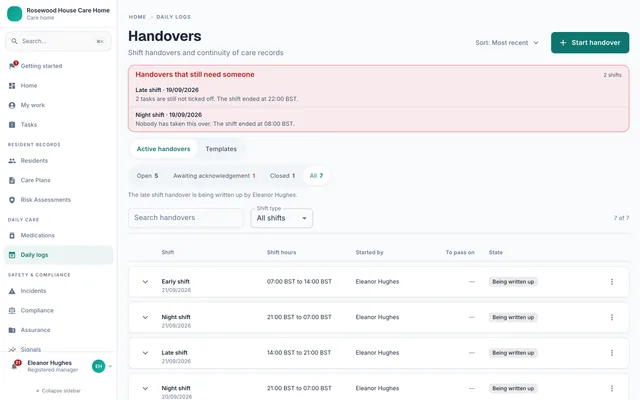Click the sidebar Search field
The image size is (640, 400).
tap(58, 41)
